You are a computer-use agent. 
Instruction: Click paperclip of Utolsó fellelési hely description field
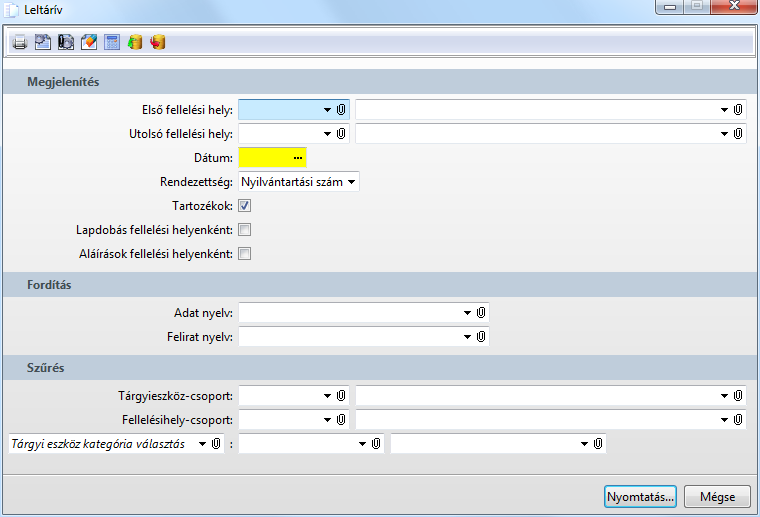tap(738, 133)
